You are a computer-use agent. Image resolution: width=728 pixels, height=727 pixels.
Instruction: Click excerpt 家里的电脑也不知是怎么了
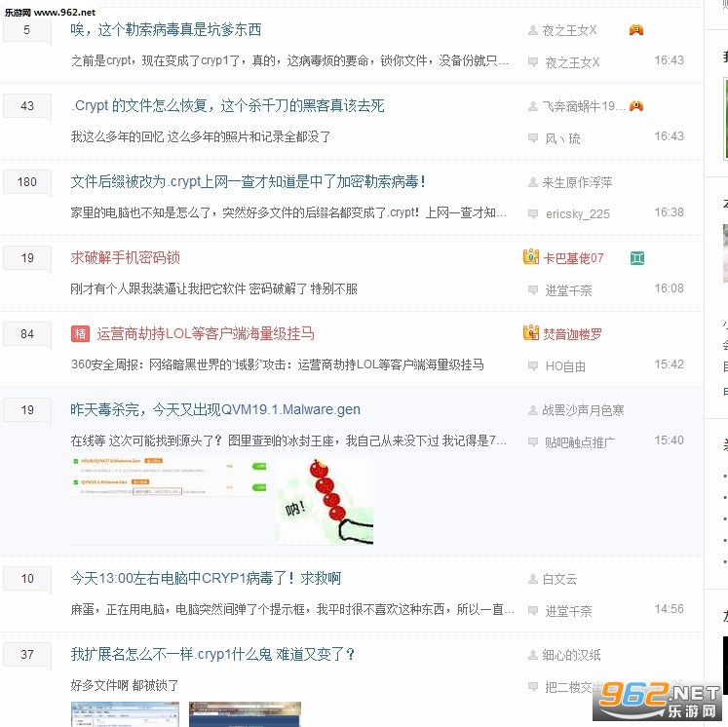(288, 212)
